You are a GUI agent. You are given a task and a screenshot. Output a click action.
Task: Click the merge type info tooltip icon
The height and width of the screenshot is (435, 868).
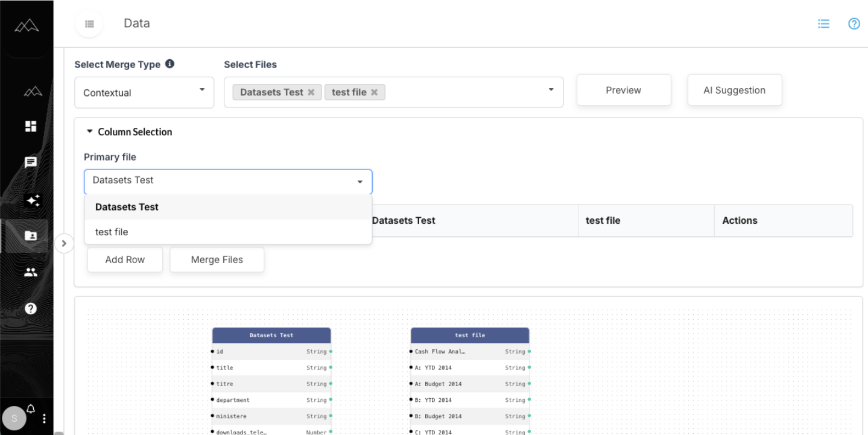(x=169, y=63)
